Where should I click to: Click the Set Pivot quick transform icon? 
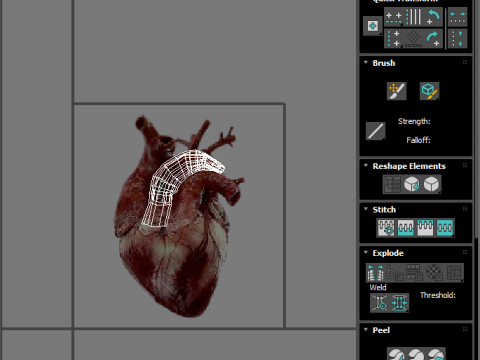(372, 26)
